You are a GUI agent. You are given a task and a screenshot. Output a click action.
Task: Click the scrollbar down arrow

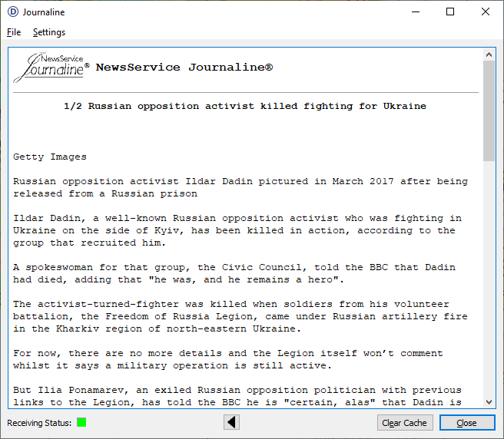489,402
